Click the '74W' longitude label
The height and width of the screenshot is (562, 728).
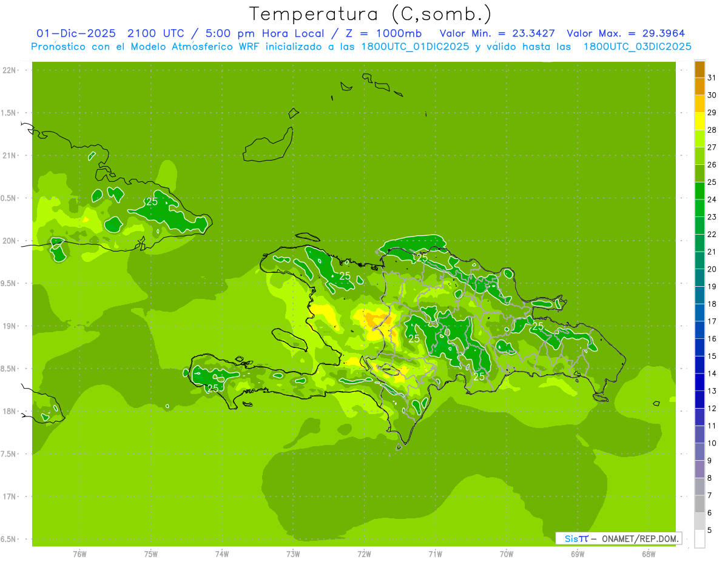pyautogui.click(x=222, y=554)
